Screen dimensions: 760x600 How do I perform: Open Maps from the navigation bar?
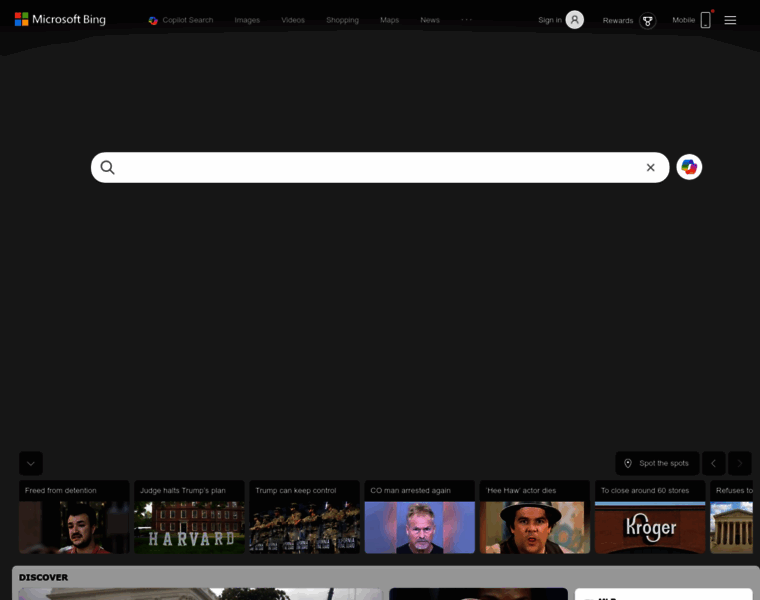pos(389,20)
